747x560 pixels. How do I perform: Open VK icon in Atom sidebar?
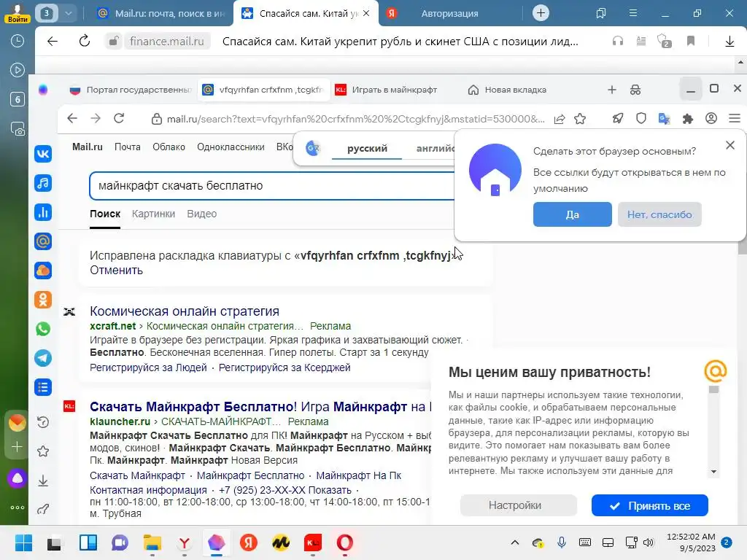(x=43, y=154)
